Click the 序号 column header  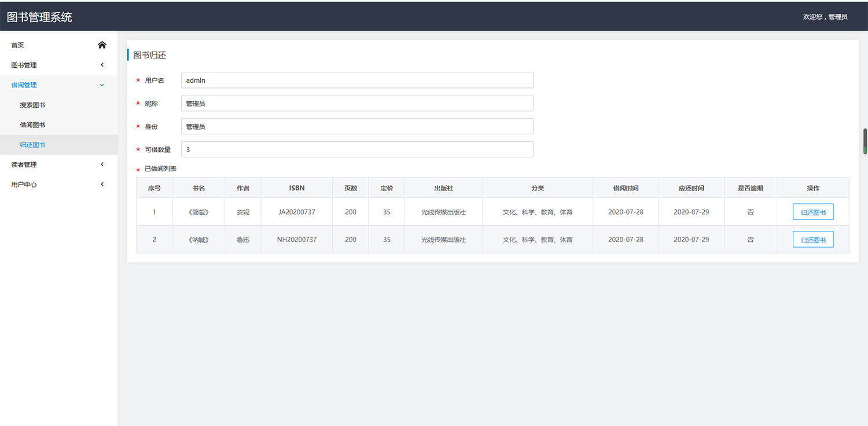point(155,188)
